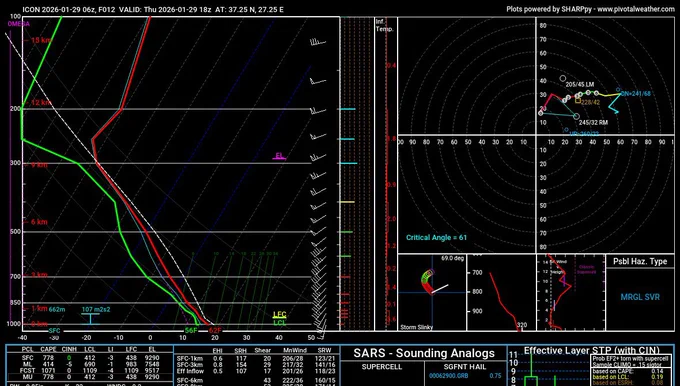Screen dimensions: 680x386
Task: Click the CINH column header
Action: point(69,350)
